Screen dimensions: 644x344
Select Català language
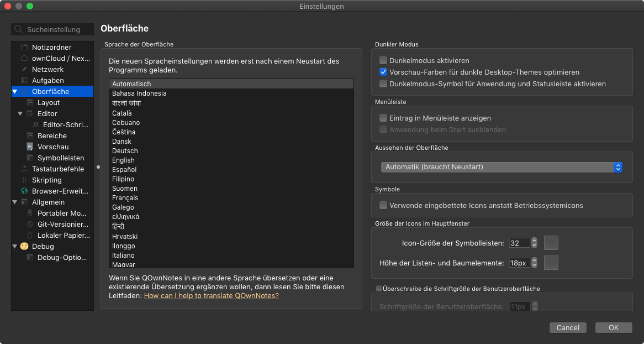(231, 113)
